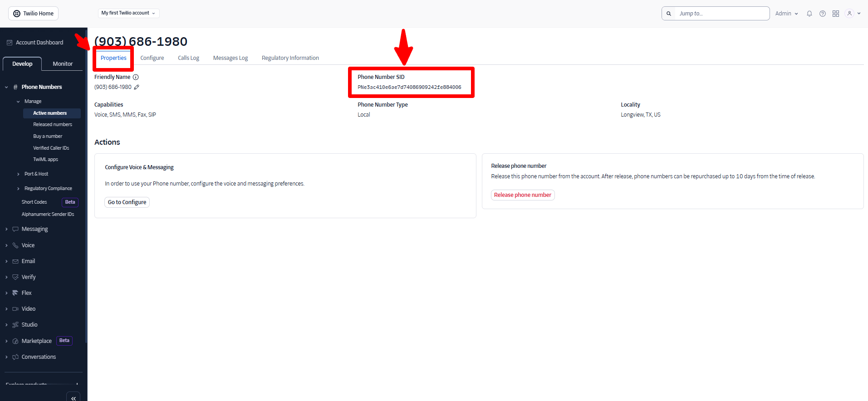
Task: Expand the Flex section chevron
Action: 6,293
